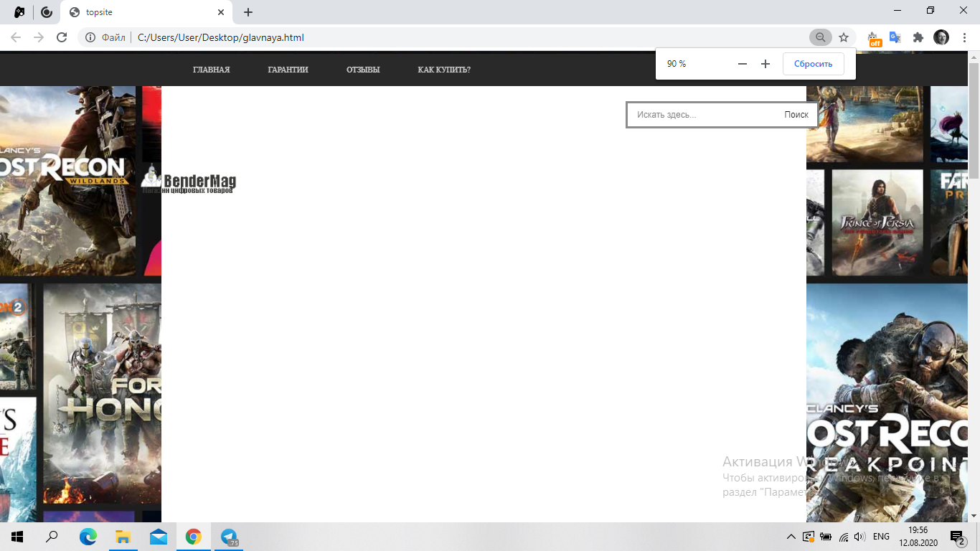
Task: Open the notification center icon
Action: [x=958, y=537]
